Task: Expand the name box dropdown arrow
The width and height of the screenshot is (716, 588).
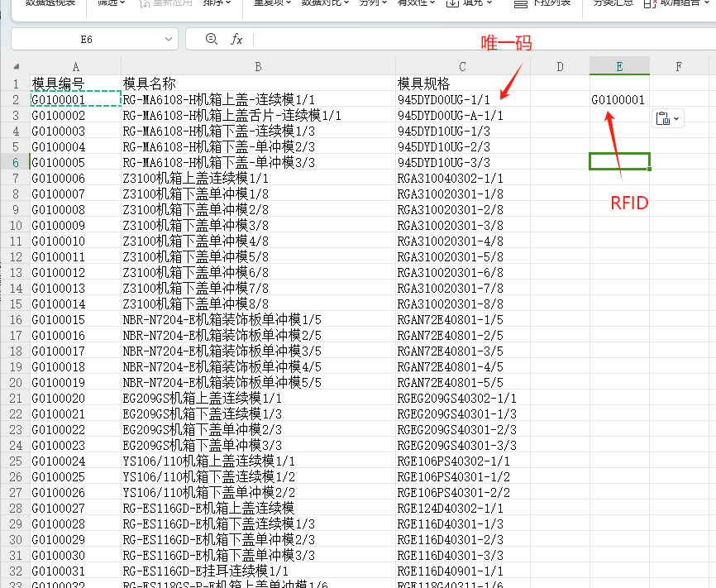Action: [x=169, y=39]
